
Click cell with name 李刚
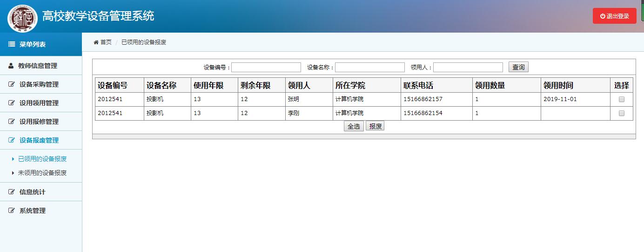point(294,113)
